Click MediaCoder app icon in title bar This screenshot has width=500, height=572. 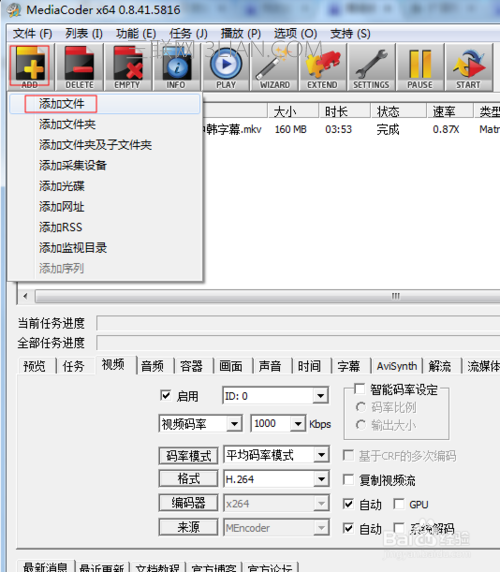tap(15, 10)
